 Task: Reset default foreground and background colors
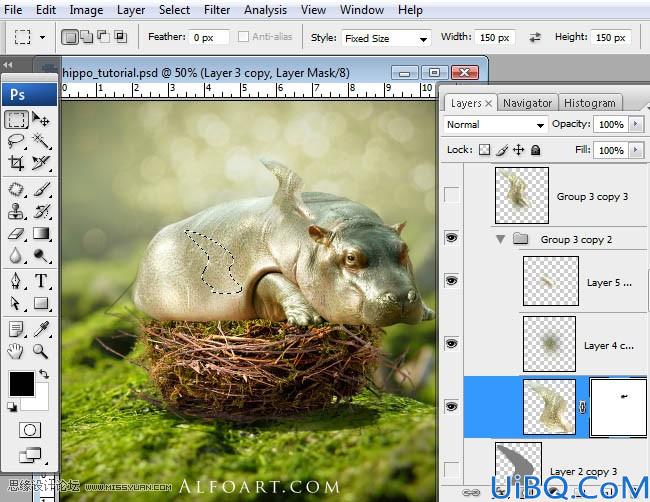[12, 407]
